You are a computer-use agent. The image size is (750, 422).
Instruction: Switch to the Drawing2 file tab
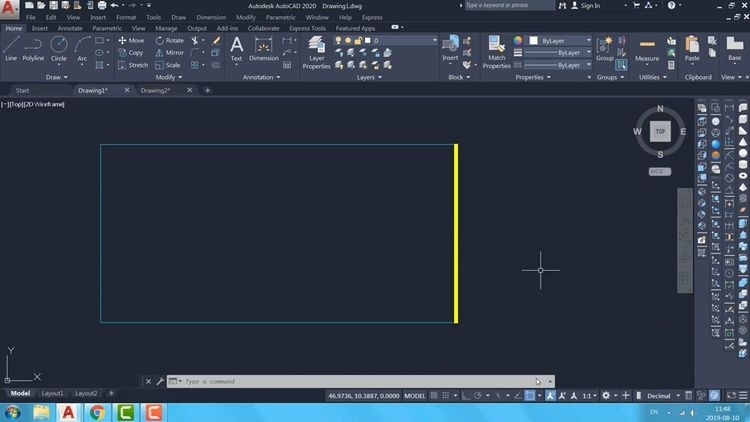[x=155, y=90]
